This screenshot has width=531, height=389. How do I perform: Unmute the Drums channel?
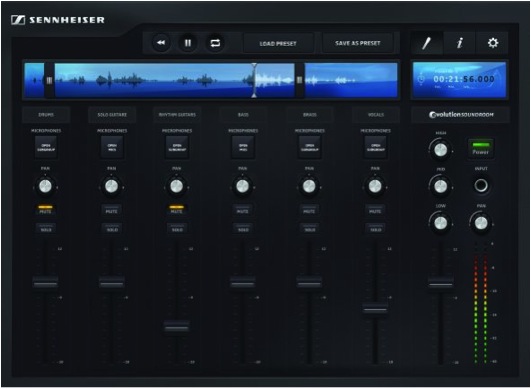click(45, 210)
